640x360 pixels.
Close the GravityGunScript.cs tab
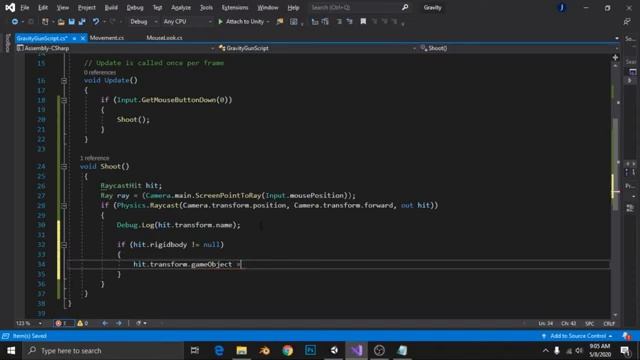coord(83,38)
